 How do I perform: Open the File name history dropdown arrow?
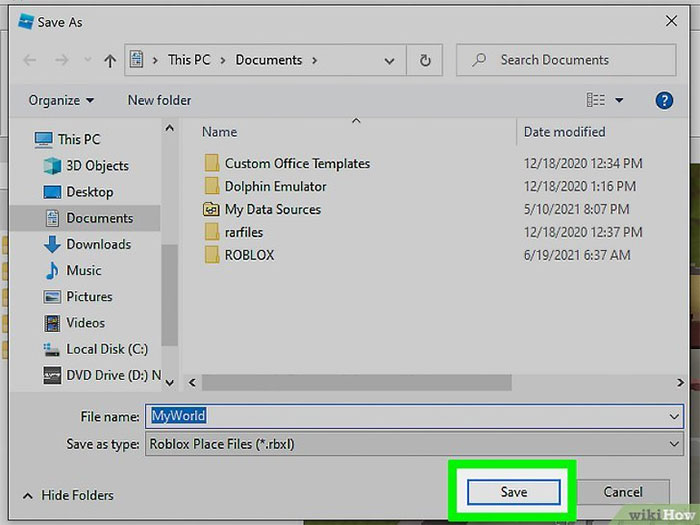point(675,416)
